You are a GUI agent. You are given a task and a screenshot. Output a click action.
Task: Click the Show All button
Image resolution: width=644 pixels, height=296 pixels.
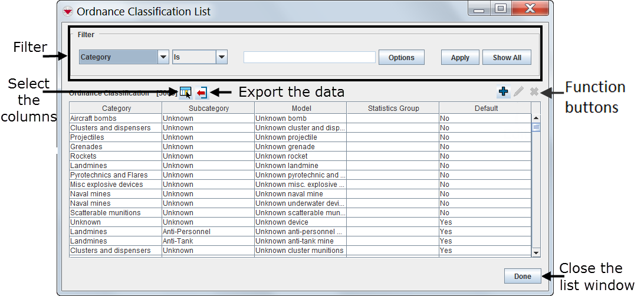(507, 58)
